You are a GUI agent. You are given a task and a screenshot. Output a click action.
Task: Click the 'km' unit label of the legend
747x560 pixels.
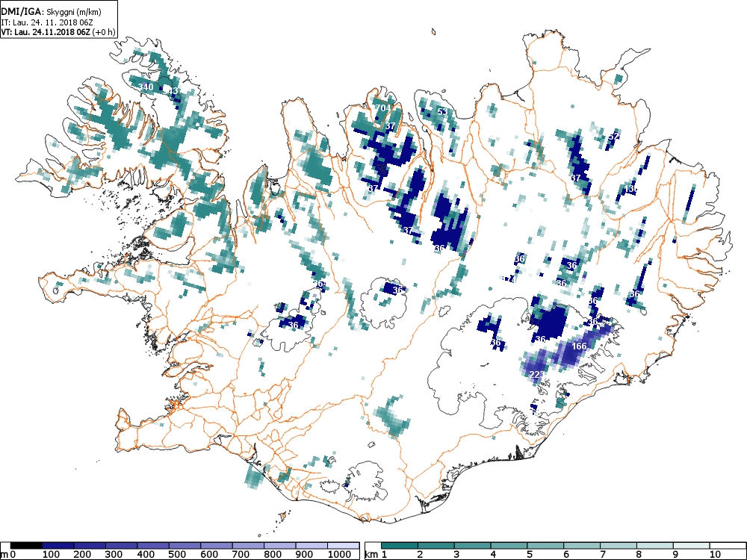click(x=371, y=554)
